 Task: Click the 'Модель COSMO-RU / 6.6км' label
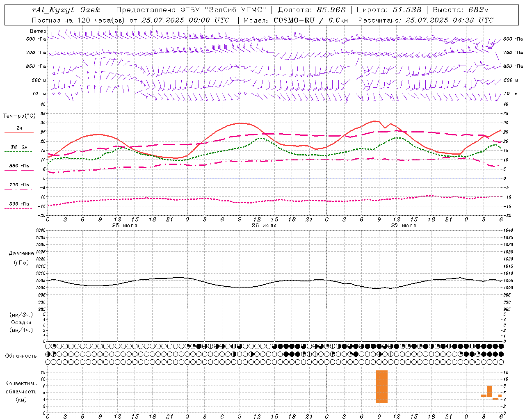[x=296, y=20]
